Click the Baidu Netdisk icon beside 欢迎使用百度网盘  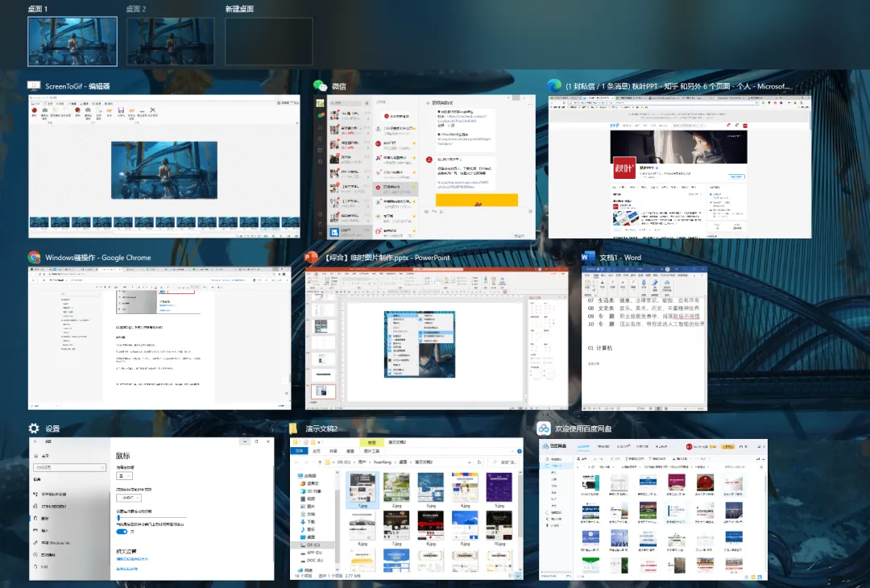point(544,429)
